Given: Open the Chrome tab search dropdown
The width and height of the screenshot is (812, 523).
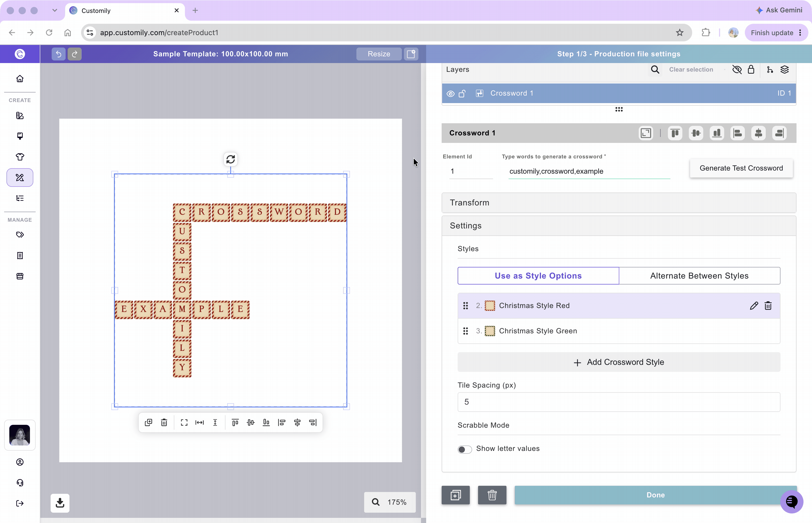Looking at the screenshot, I should [x=55, y=10].
